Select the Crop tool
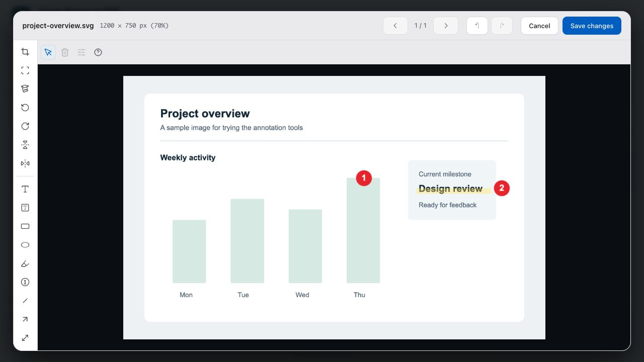The width and height of the screenshot is (644, 362). (25, 52)
